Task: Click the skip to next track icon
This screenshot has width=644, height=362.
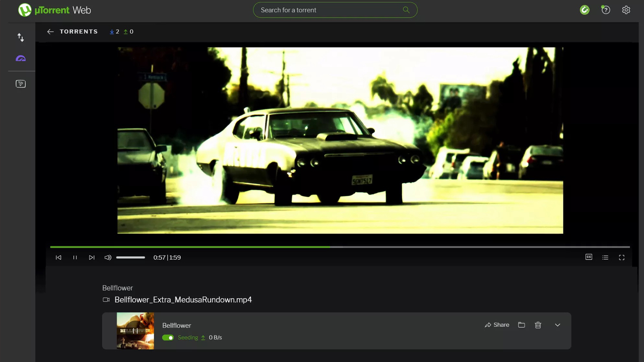Action: 92,257
